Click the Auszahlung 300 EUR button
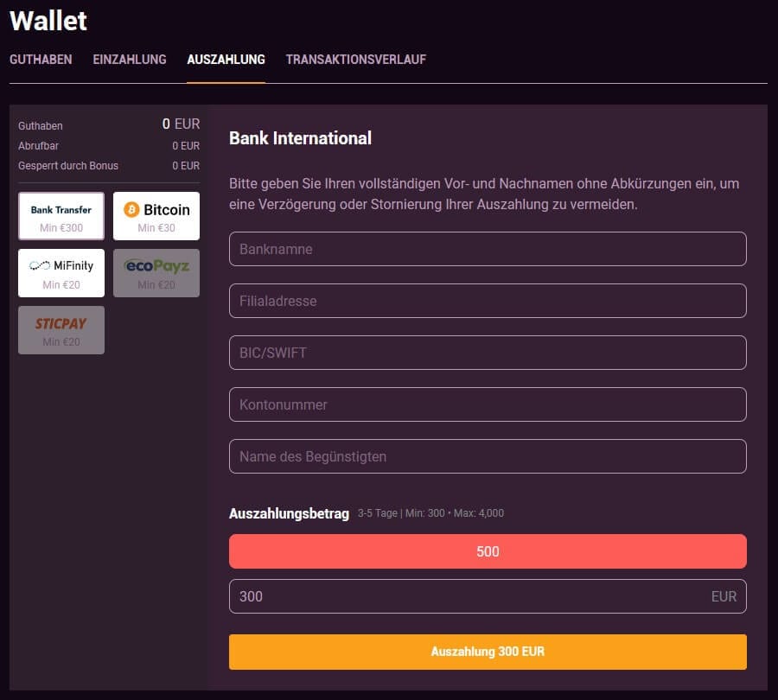Image resolution: width=778 pixels, height=700 pixels. [x=487, y=652]
